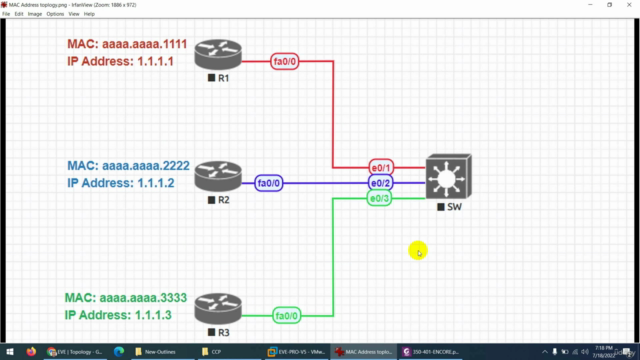Open the View menu
The width and height of the screenshot is (640, 360).
pos(74,14)
